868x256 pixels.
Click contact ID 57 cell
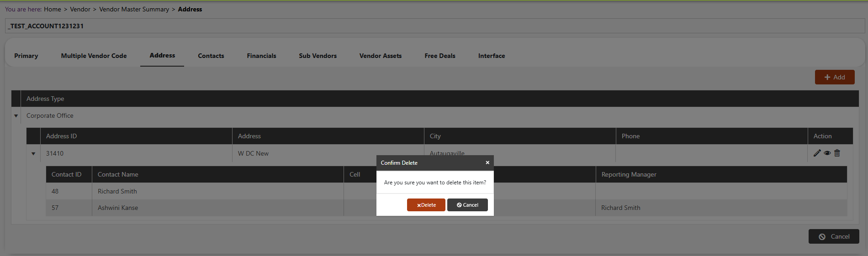(x=69, y=208)
